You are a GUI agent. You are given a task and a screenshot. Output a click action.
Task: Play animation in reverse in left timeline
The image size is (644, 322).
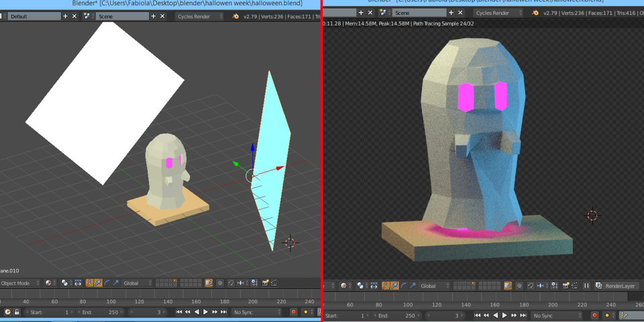click(197, 312)
